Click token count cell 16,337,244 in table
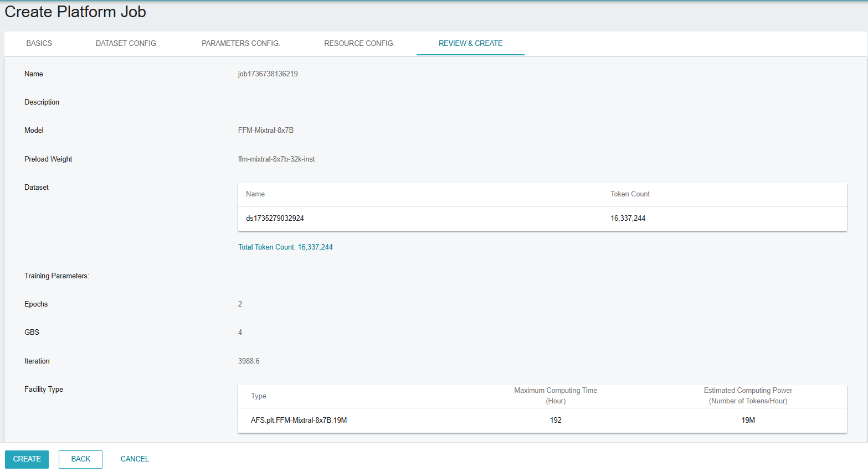This screenshot has height=472, width=868. (628, 219)
